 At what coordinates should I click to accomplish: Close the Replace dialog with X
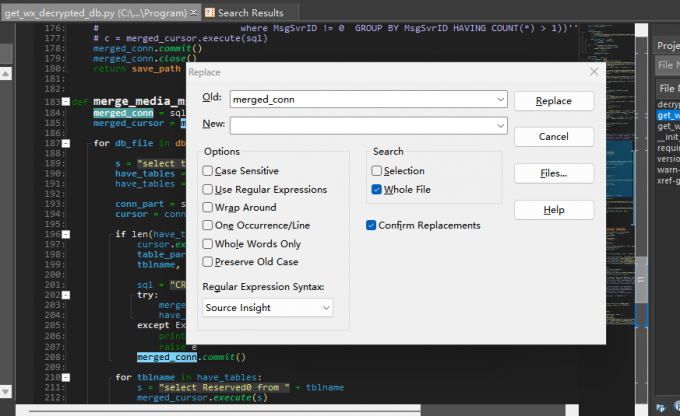[594, 72]
